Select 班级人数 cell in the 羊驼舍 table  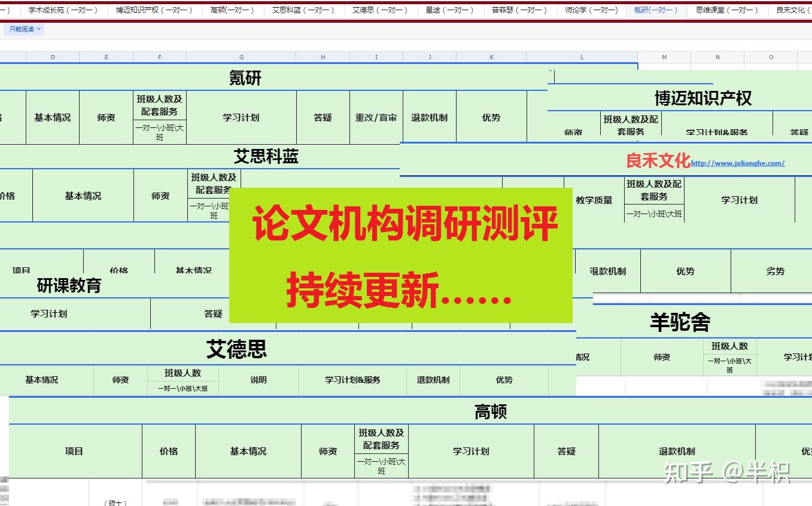click(x=730, y=346)
